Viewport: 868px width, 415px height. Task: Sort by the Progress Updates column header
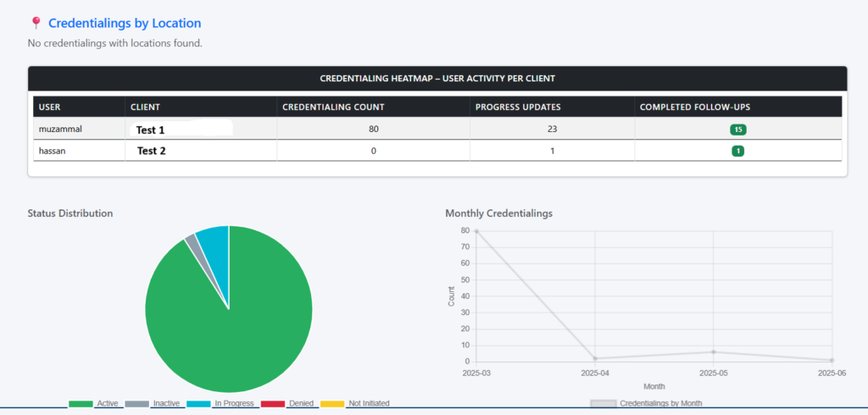tap(518, 107)
